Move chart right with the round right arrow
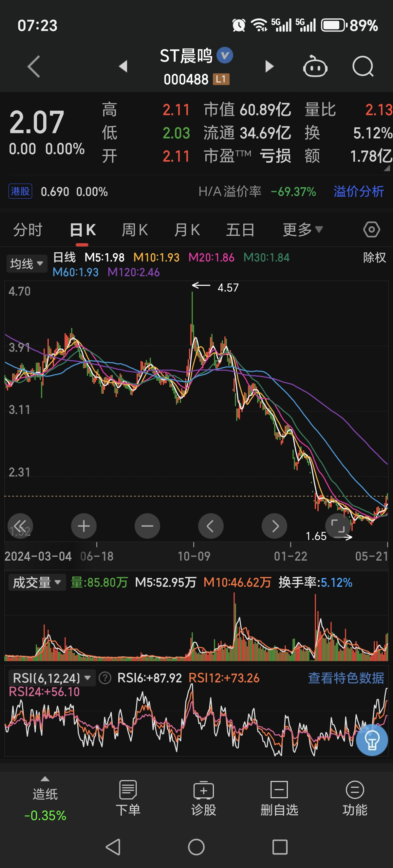The width and height of the screenshot is (393, 868). pos(274,526)
